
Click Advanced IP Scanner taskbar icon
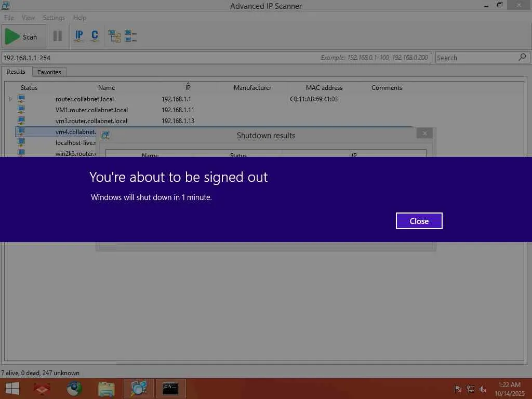(138, 389)
